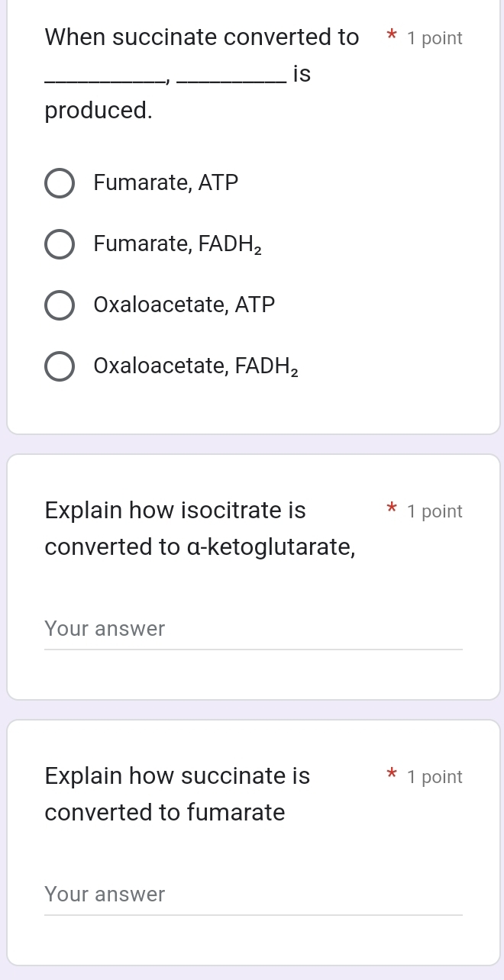Click the "Oxaloacetate, FADH₂" option label text
The height and width of the screenshot is (980, 504).
tap(195, 366)
